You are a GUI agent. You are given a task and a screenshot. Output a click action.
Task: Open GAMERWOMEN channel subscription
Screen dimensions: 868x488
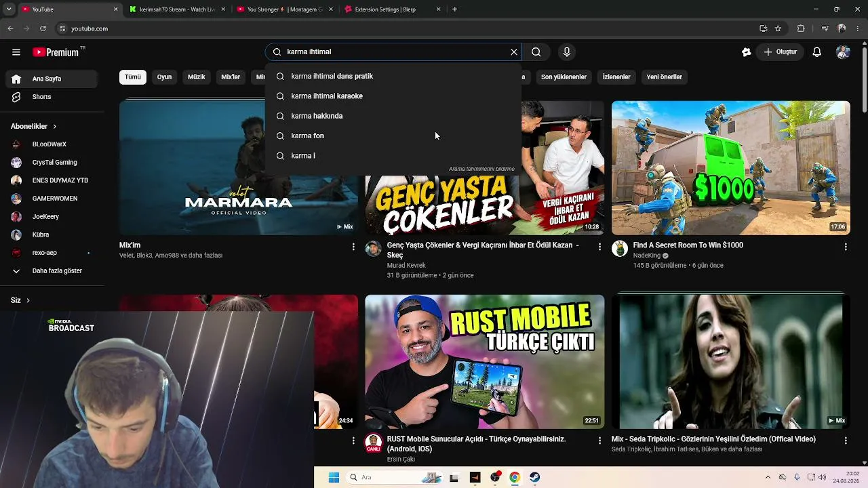click(x=52, y=199)
